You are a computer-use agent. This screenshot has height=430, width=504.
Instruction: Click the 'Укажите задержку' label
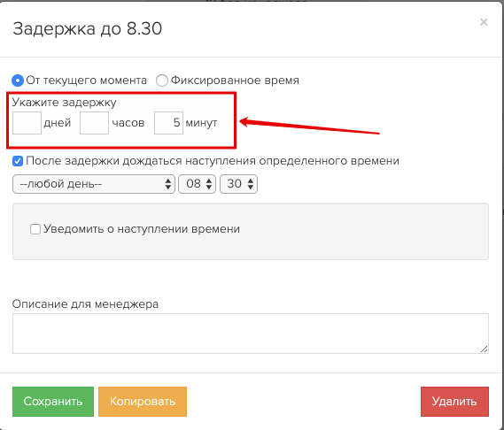65,102
